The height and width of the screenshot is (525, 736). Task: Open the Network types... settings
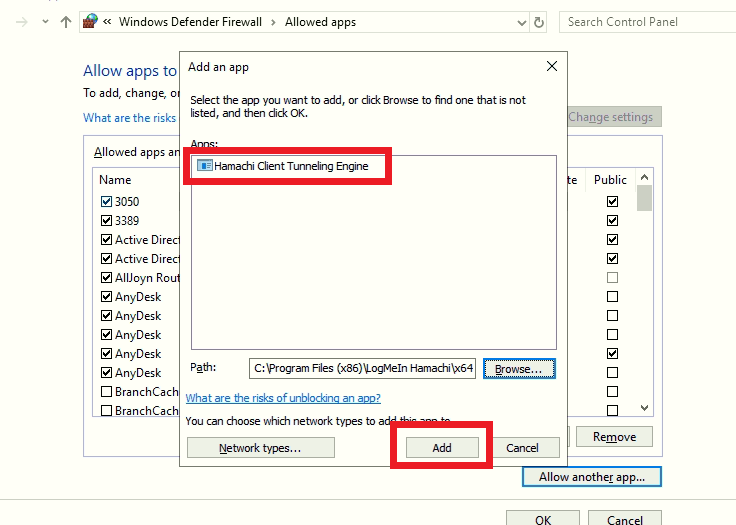(260, 448)
